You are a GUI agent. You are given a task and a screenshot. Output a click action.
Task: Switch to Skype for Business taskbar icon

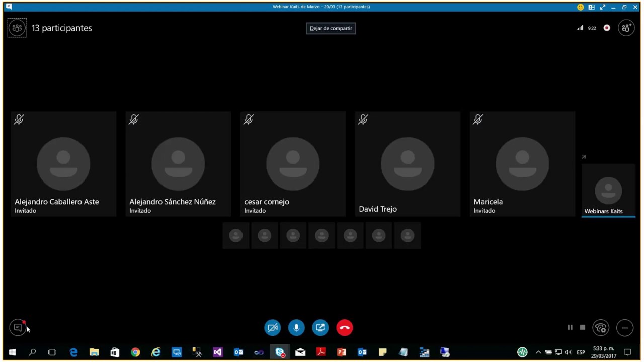click(x=280, y=352)
